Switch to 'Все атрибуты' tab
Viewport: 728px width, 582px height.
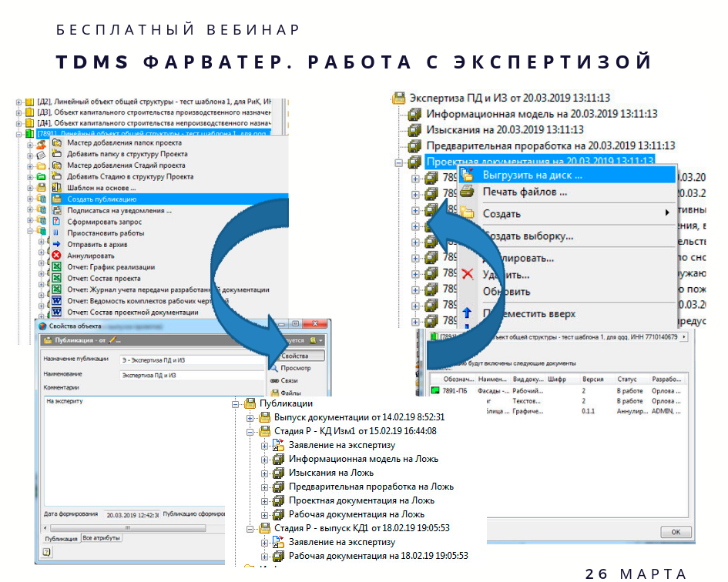101,538
